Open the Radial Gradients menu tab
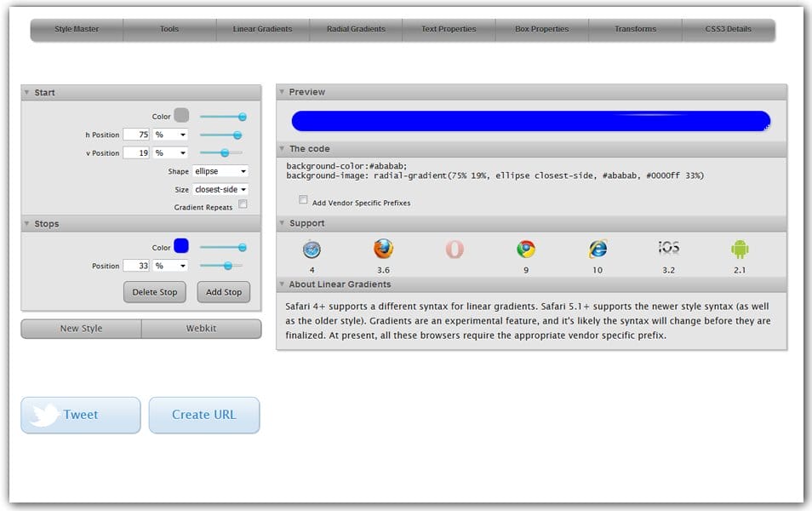 [356, 29]
